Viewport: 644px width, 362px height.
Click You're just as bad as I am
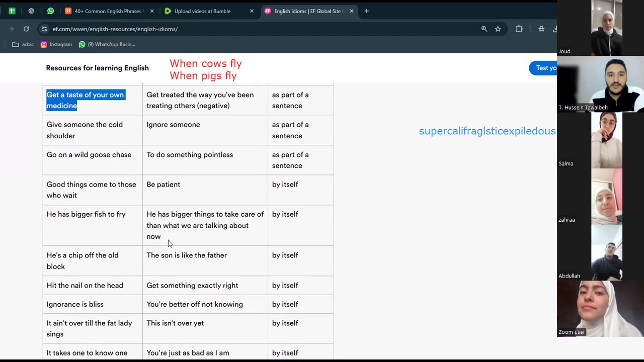[188, 353]
